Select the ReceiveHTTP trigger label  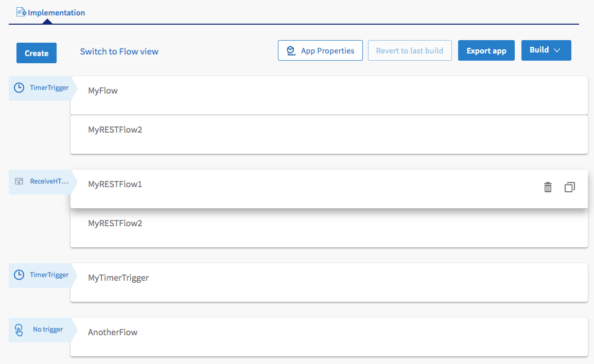[x=49, y=181]
